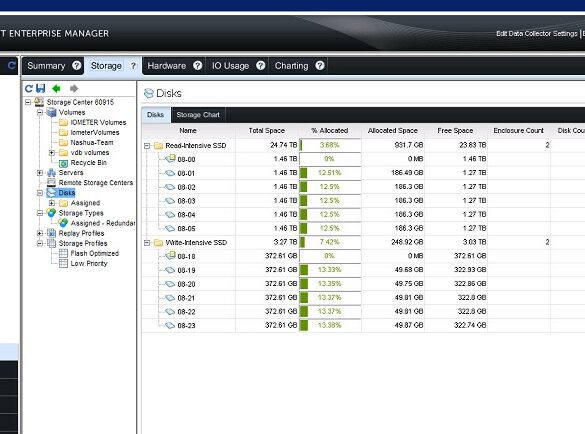585x434 pixels.
Task: Sort by the % Allocated column header
Action: [x=330, y=131]
